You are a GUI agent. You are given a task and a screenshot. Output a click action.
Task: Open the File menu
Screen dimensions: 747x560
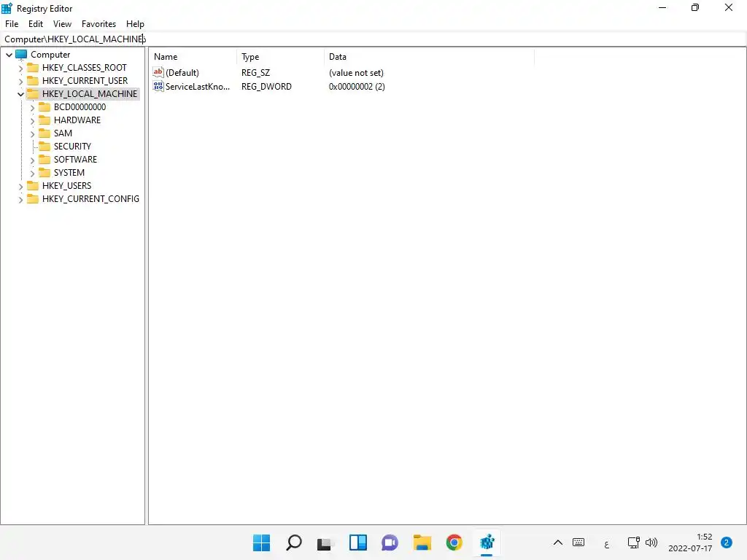12,24
